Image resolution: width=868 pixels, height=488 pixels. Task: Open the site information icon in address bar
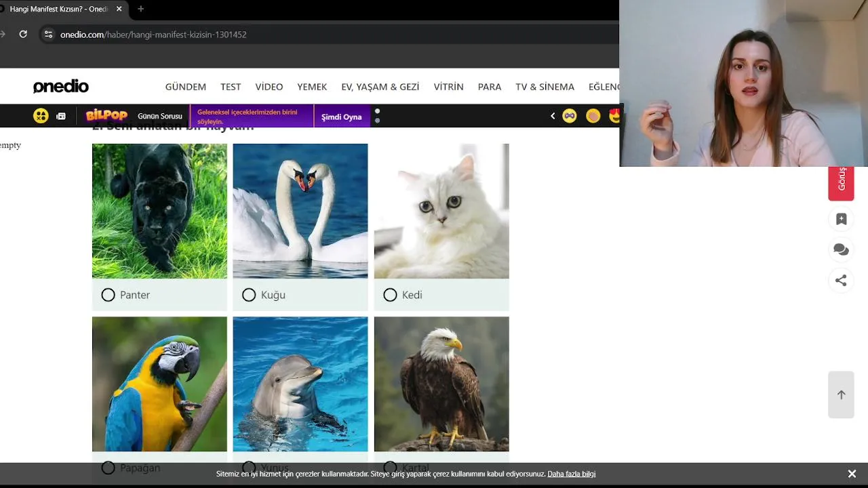(x=48, y=34)
